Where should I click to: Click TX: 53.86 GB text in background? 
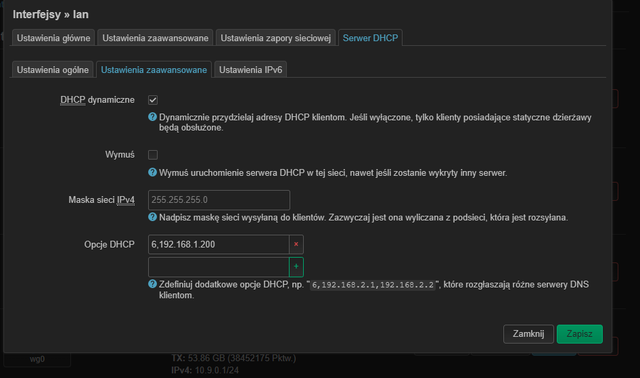tap(233, 358)
